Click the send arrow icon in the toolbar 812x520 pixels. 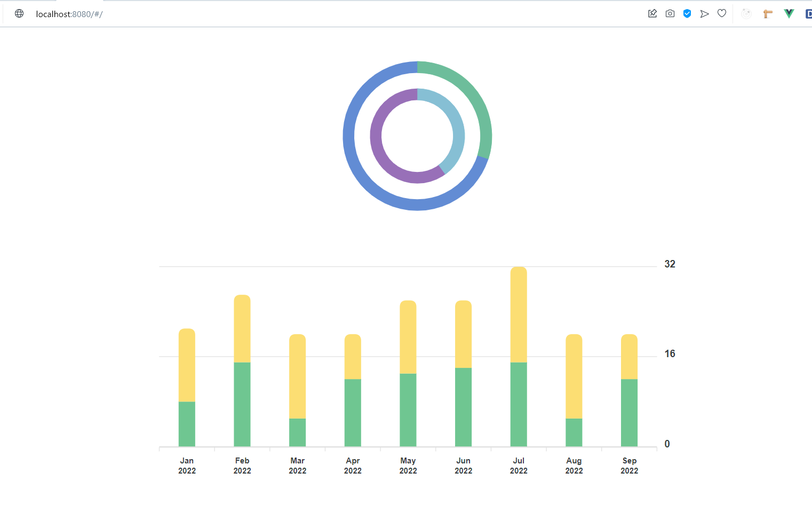pos(704,13)
